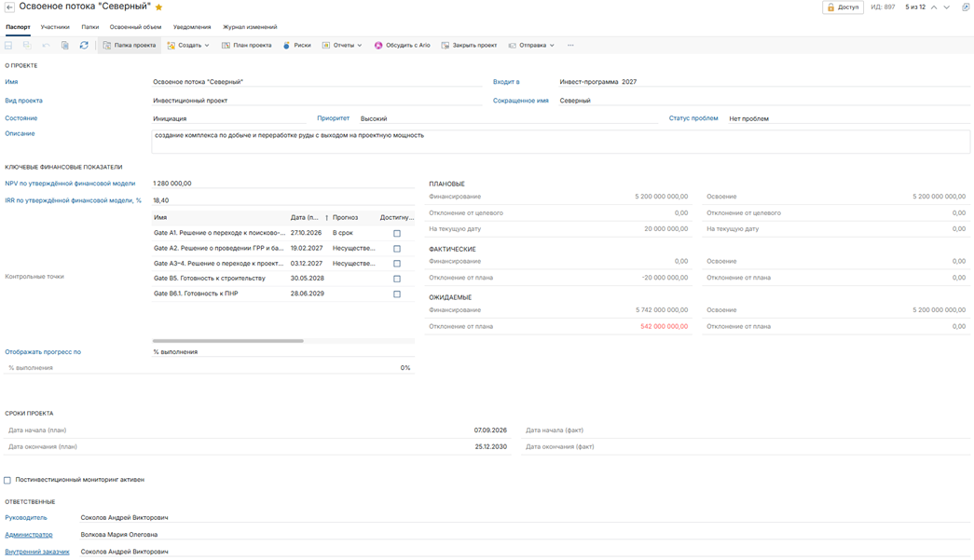
Task: Click the Доступ lock button
Action: pyautogui.click(x=843, y=7)
